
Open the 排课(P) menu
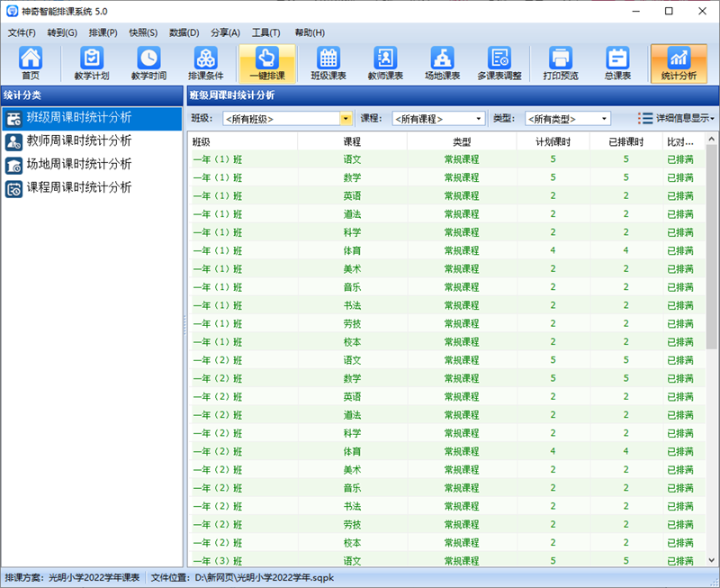pos(103,32)
